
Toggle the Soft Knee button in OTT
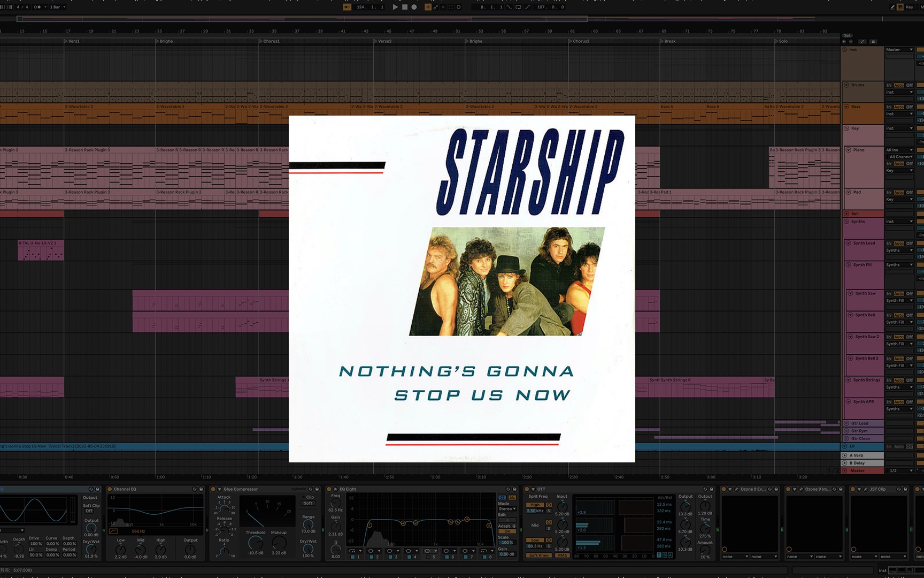click(539, 555)
